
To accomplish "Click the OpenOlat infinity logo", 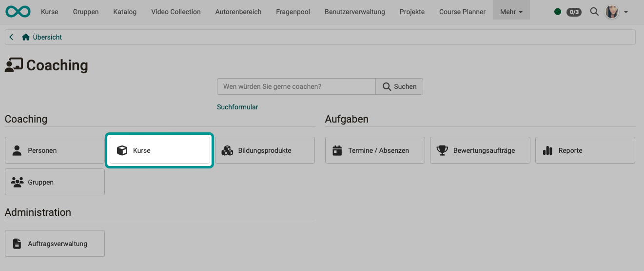I will pos(18,11).
